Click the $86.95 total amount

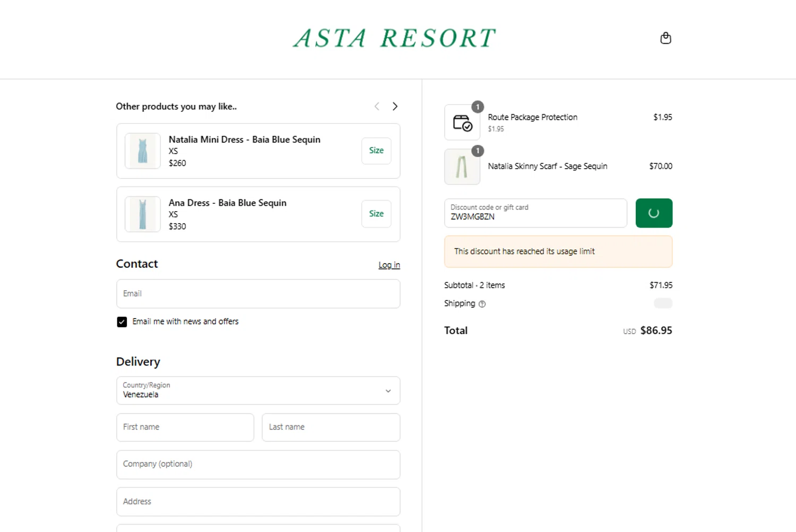click(x=656, y=330)
